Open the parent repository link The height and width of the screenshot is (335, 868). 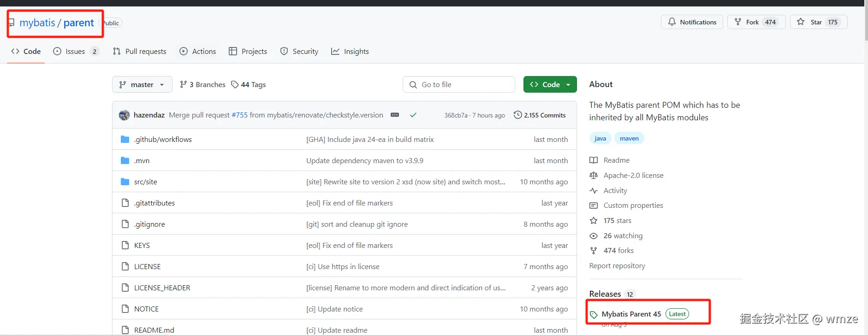pos(79,23)
